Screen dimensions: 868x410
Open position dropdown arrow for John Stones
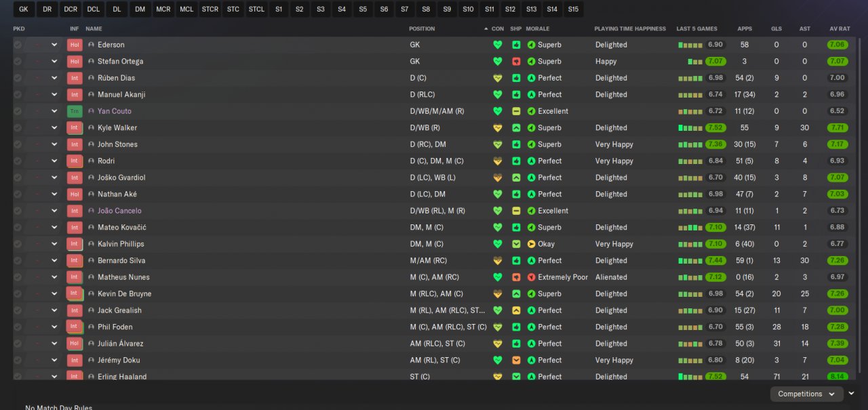[x=54, y=144]
